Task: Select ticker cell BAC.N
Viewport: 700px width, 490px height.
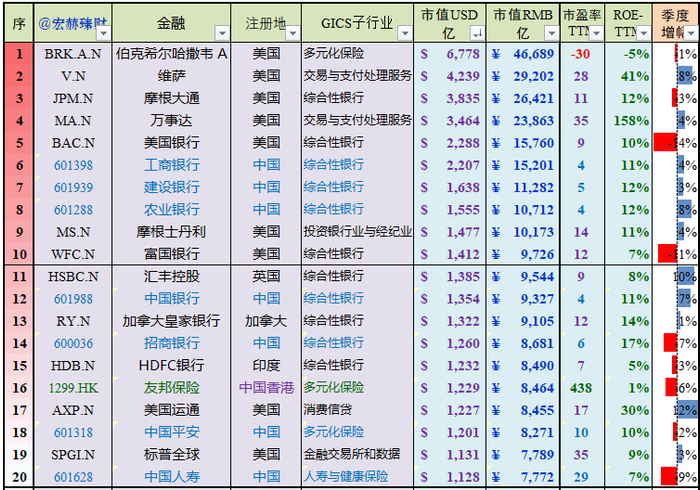Action: click(73, 143)
